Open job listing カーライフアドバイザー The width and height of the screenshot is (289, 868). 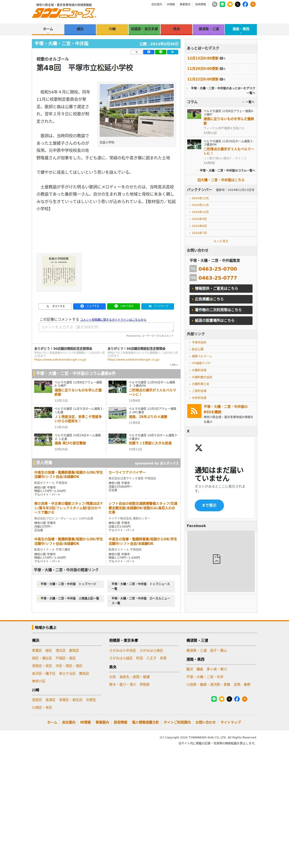coord(127,472)
